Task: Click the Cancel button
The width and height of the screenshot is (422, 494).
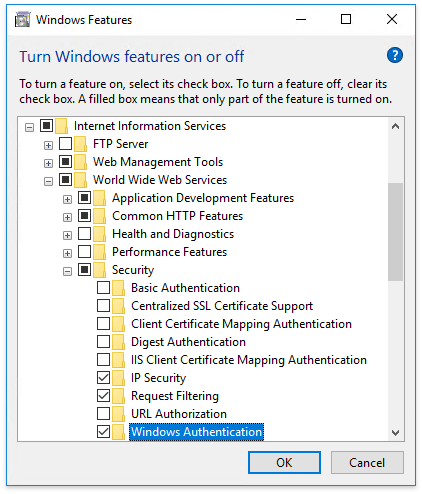Action: pyautogui.click(x=367, y=463)
